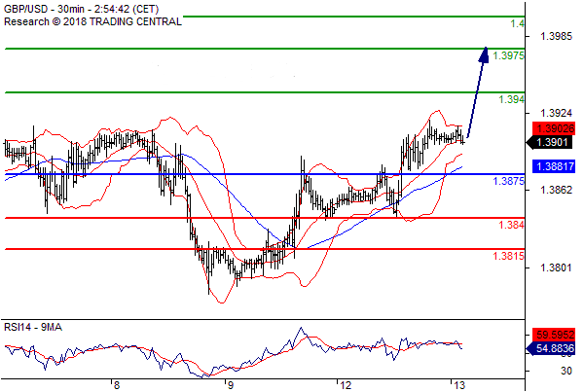584x392 pixels.
Task: Click date 9 on the time axis
Action: pyautogui.click(x=230, y=385)
